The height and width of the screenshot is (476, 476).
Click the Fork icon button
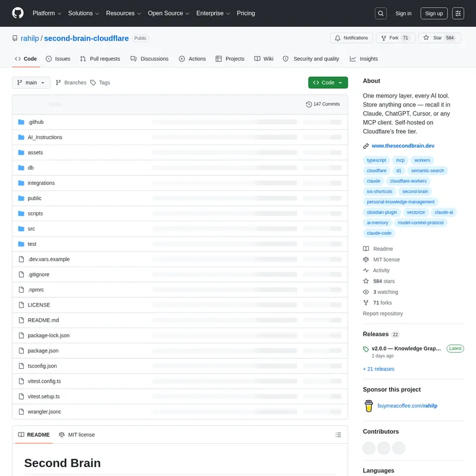click(395, 38)
